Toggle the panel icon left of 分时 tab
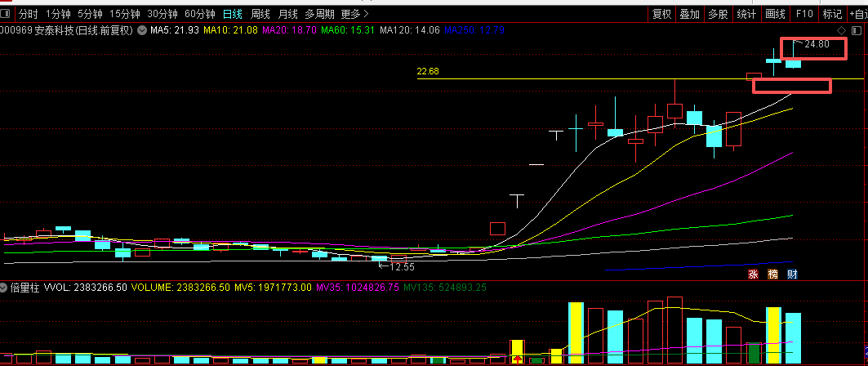This screenshot has width=868, height=366. [7, 14]
